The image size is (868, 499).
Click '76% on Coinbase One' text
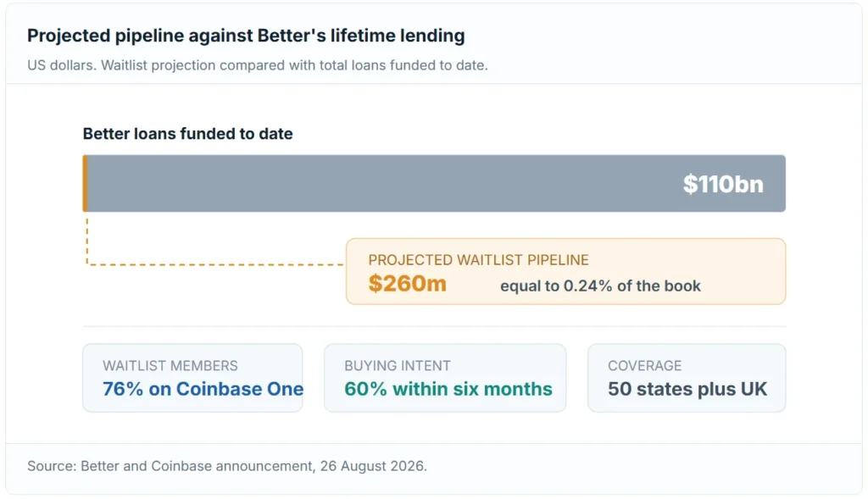[x=203, y=389]
